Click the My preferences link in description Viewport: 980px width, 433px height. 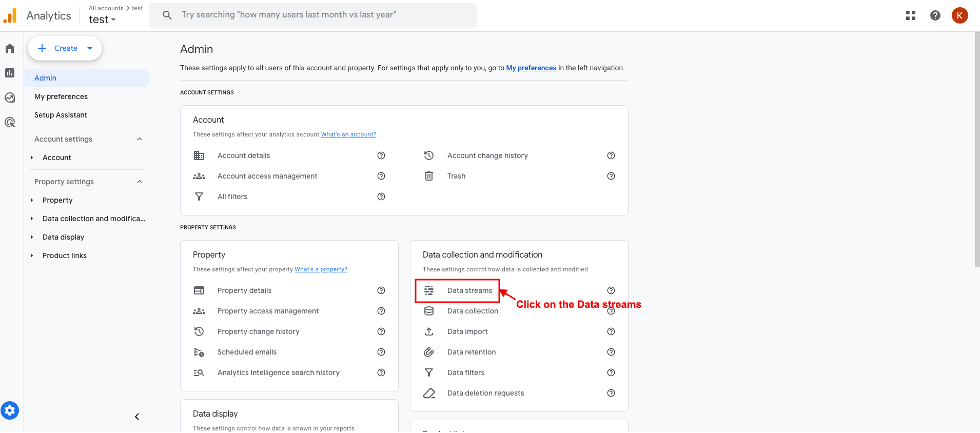pos(531,68)
